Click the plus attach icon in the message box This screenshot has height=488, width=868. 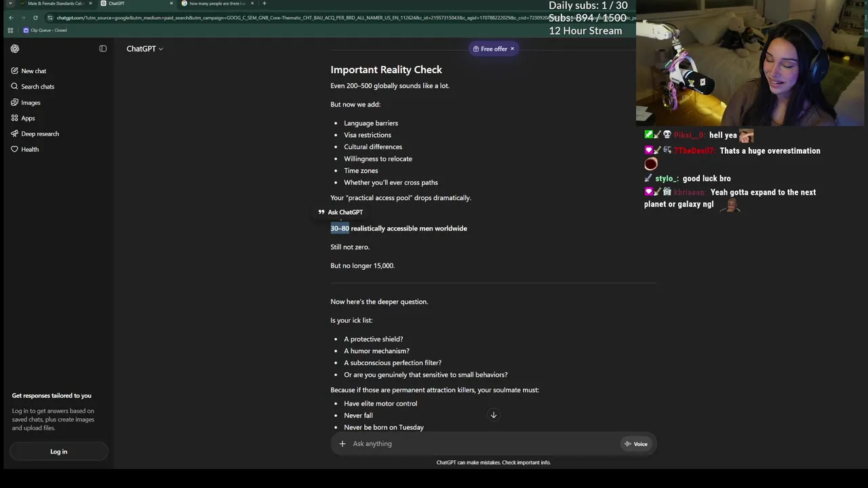pos(342,444)
